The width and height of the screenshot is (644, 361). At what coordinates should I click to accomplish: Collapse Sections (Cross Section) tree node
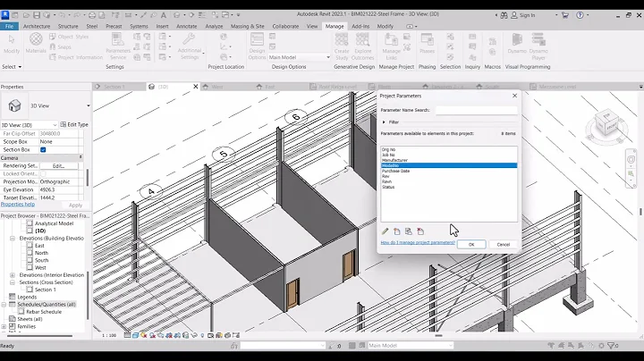coord(13,282)
